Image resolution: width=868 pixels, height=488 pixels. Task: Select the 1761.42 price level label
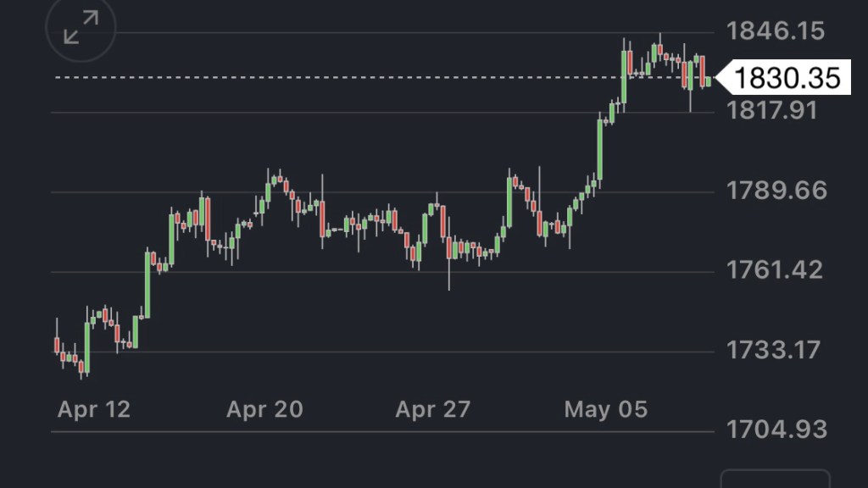click(775, 270)
